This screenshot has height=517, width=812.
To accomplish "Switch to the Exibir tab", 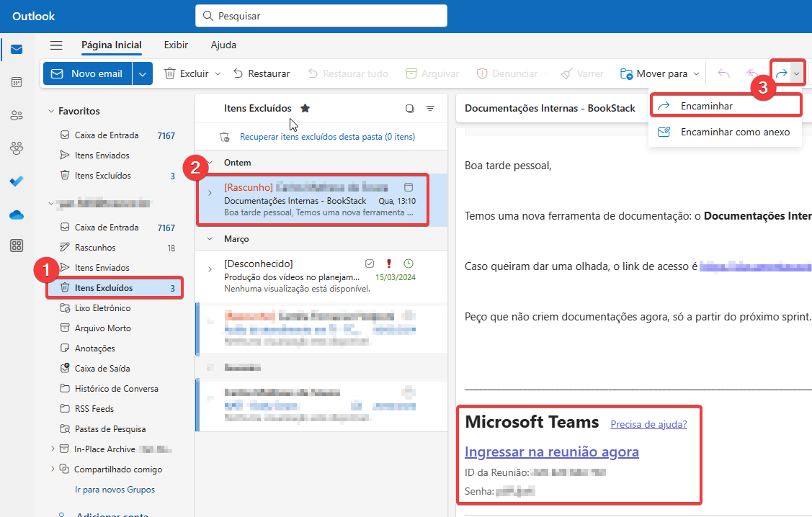I will [176, 45].
